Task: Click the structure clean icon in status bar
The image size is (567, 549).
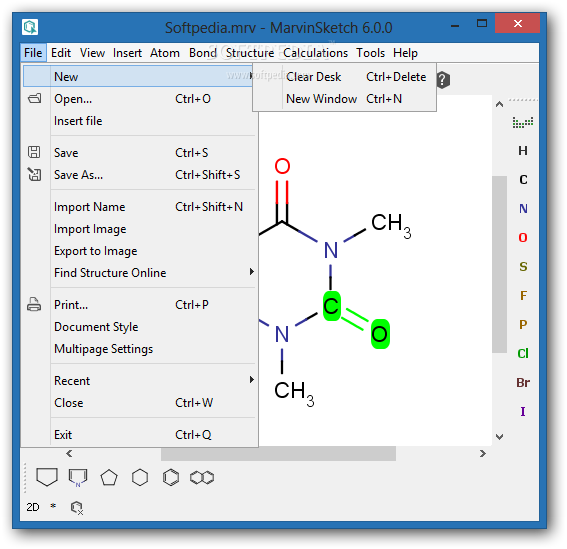Action: coord(77,508)
